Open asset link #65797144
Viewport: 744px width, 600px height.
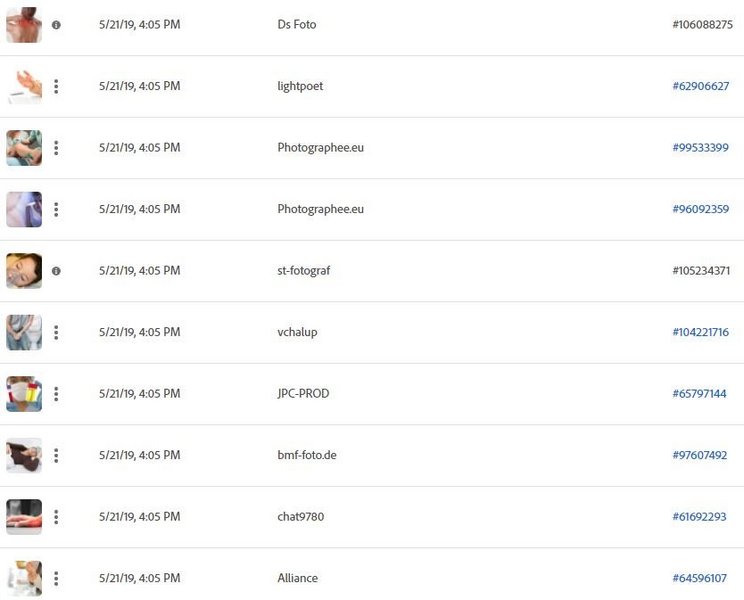[699, 394]
